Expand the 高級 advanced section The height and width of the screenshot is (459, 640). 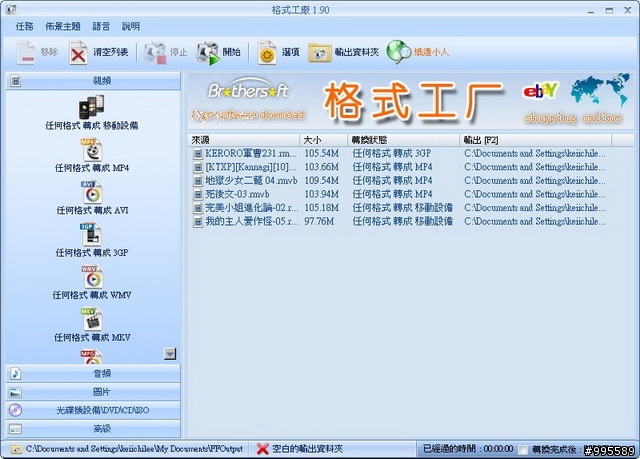[x=93, y=429]
